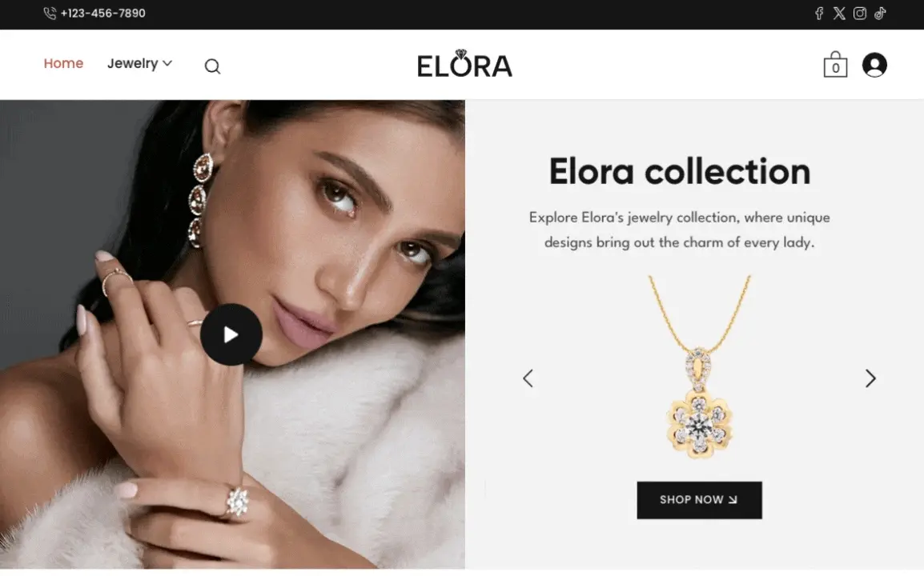Expand the Jewelry dropdown chevron
The height and width of the screenshot is (576, 924).
tap(167, 63)
